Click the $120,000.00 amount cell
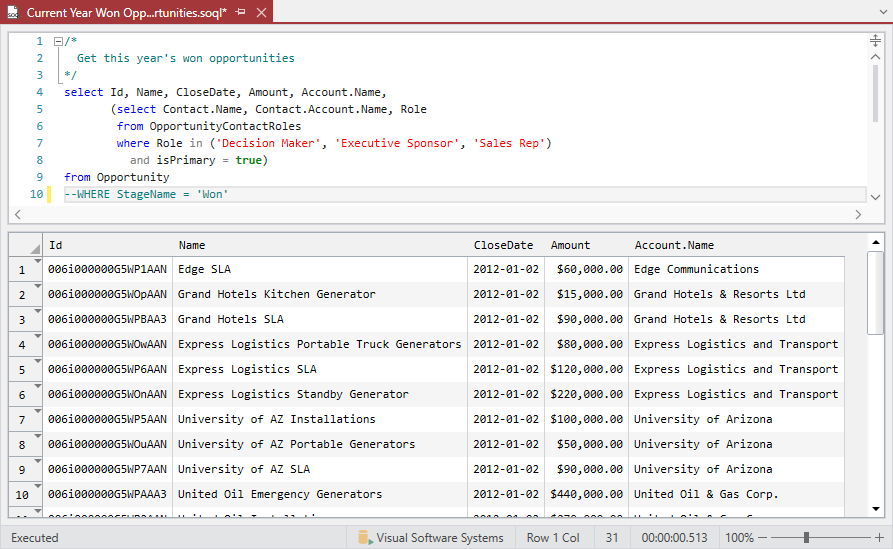 point(587,369)
